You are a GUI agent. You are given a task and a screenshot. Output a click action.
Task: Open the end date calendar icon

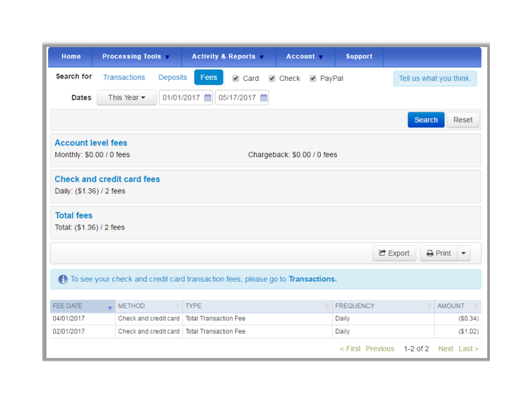tap(264, 98)
